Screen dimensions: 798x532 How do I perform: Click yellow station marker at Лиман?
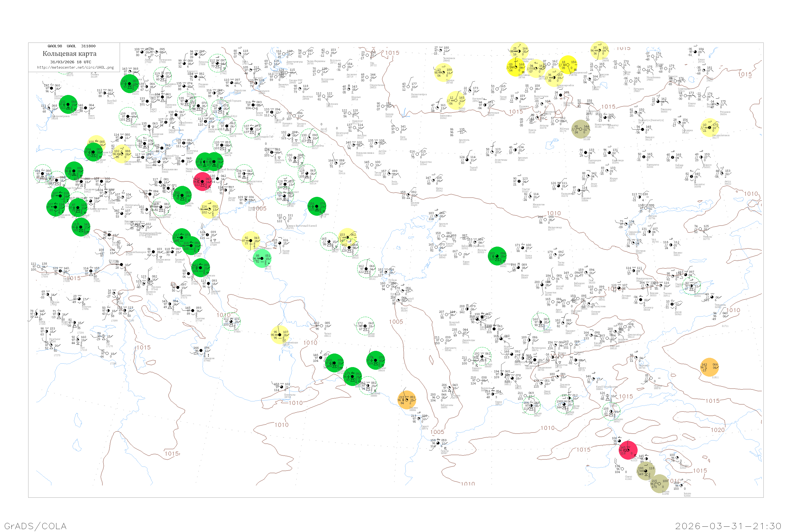coord(209,209)
